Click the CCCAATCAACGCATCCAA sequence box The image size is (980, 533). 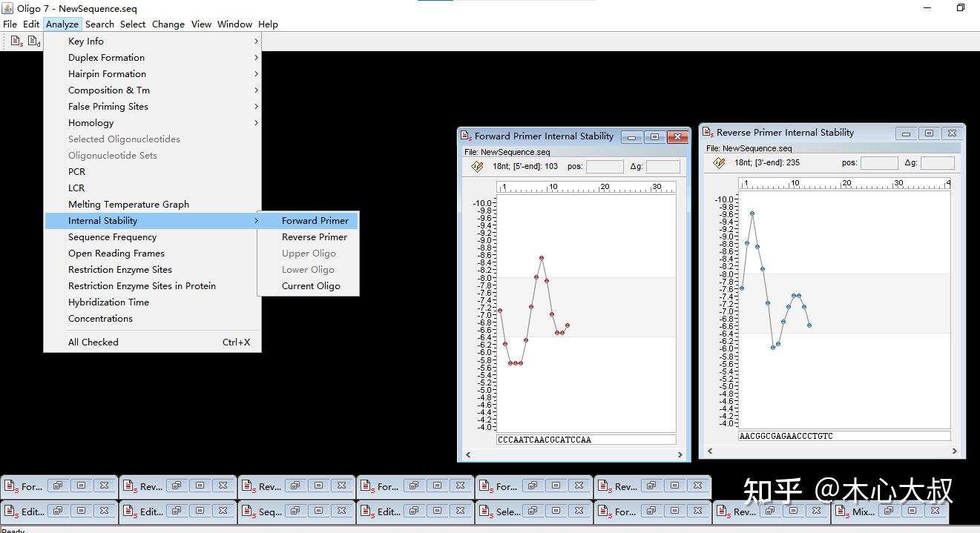click(x=586, y=440)
